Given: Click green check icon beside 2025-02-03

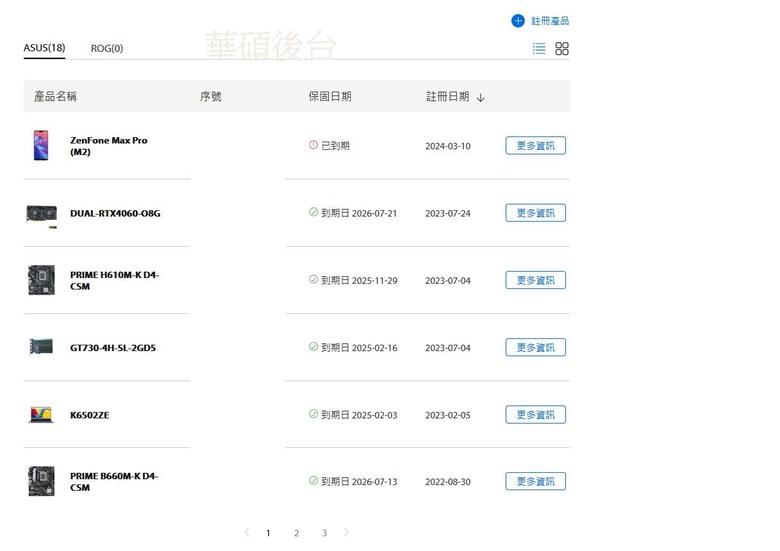Looking at the screenshot, I should pyautogui.click(x=313, y=413).
